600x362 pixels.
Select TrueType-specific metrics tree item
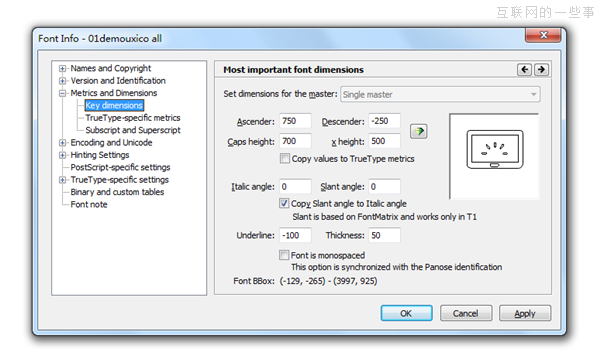(133, 117)
